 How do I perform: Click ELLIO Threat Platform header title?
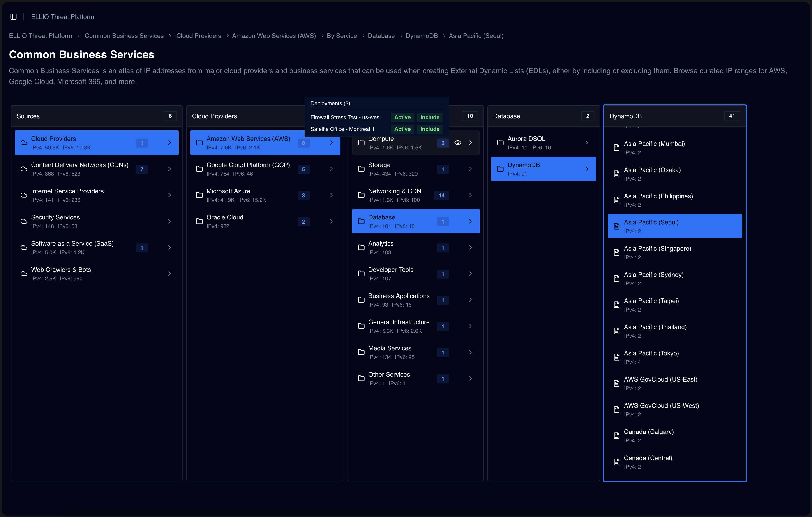click(62, 17)
